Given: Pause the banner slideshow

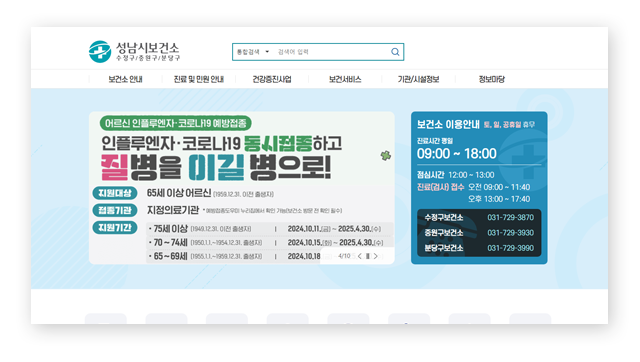Looking at the screenshot, I should tap(368, 256).
